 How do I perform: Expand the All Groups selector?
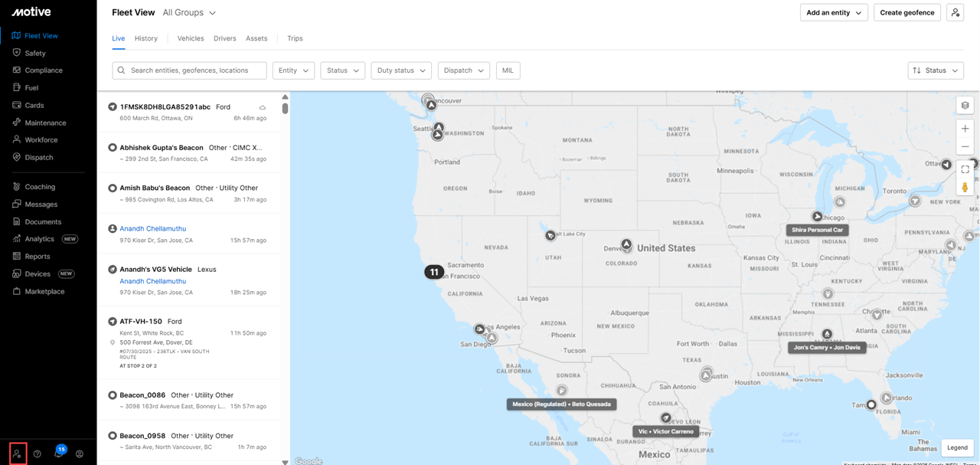(189, 13)
